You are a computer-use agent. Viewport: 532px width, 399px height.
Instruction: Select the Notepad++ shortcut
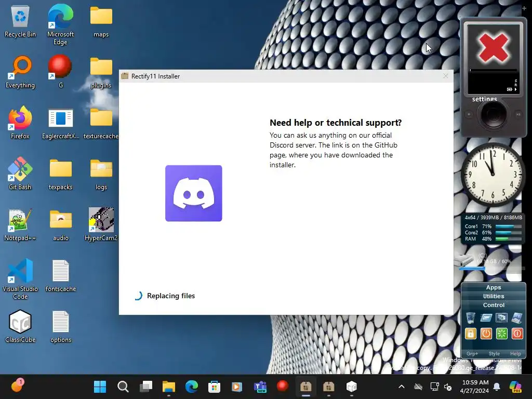pyautogui.click(x=20, y=224)
